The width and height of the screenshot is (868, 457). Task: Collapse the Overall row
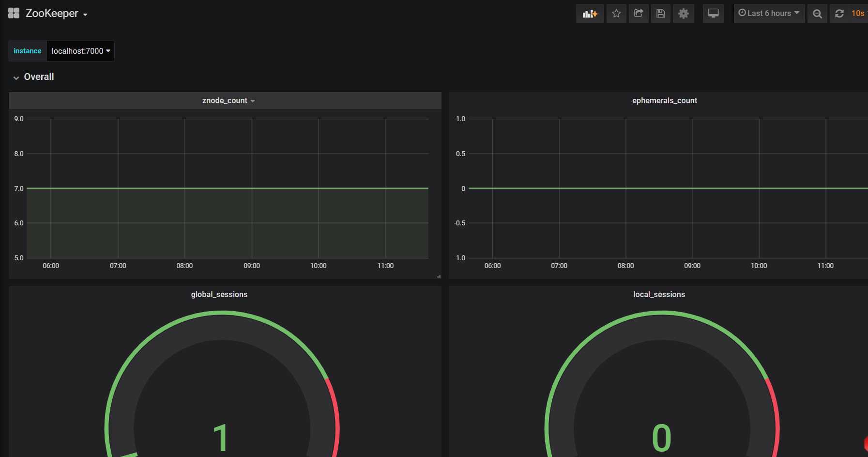16,78
